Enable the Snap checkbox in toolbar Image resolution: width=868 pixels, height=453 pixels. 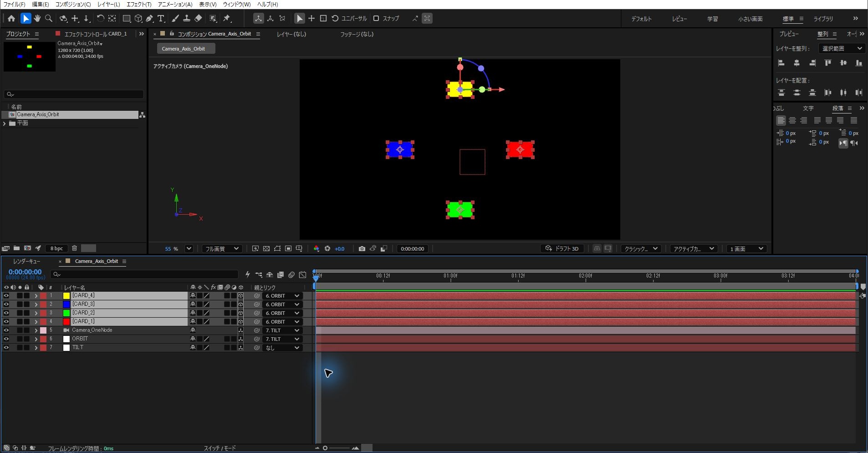(376, 19)
